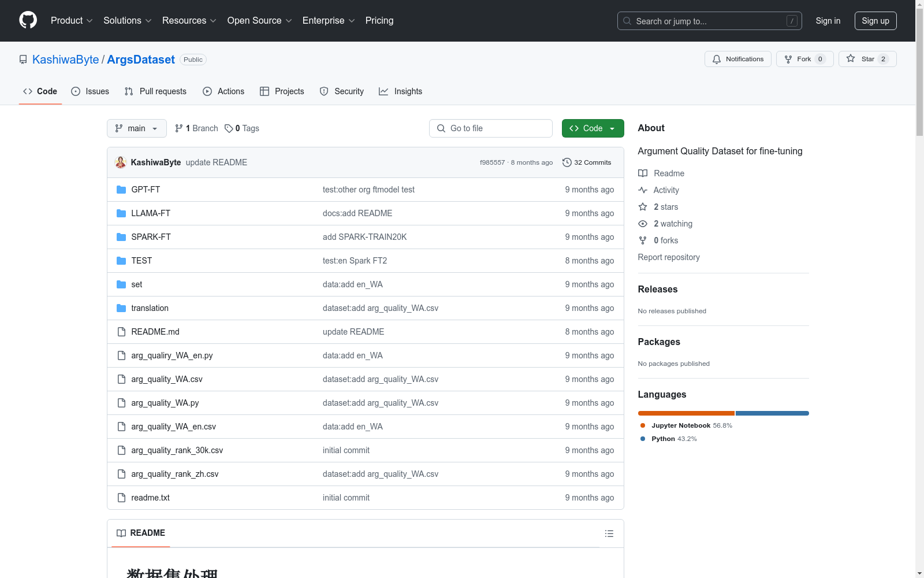
Task: Open the green Code dropdown button
Action: 593,128
